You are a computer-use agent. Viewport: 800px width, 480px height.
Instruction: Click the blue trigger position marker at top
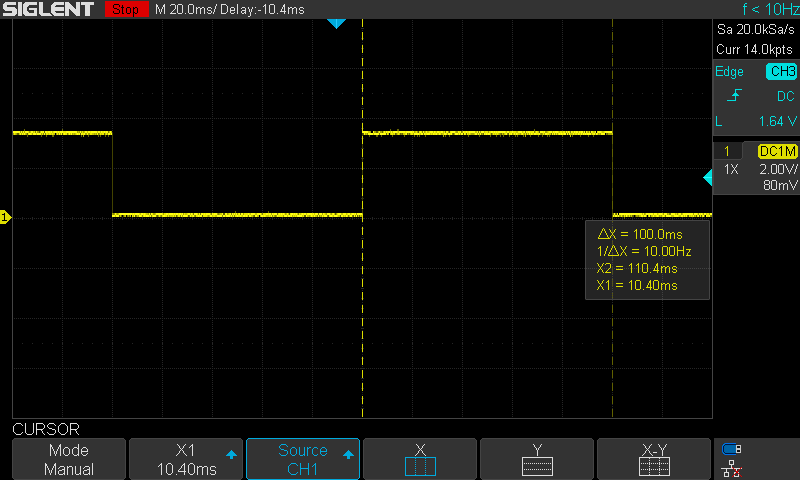pyautogui.click(x=336, y=23)
